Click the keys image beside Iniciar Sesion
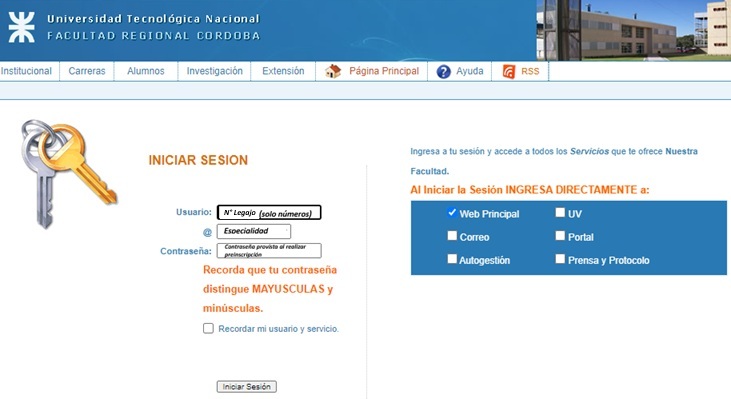731x399 pixels. (x=68, y=173)
